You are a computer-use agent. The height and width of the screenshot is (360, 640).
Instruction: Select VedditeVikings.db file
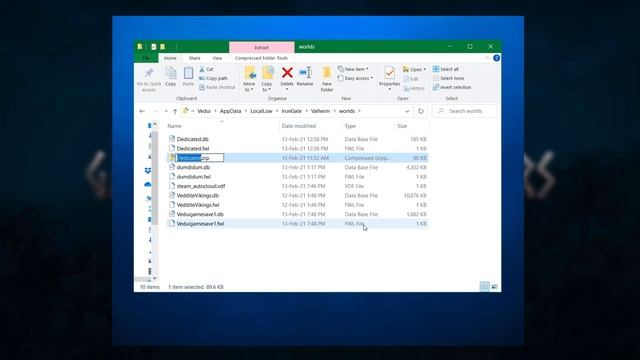198,196
